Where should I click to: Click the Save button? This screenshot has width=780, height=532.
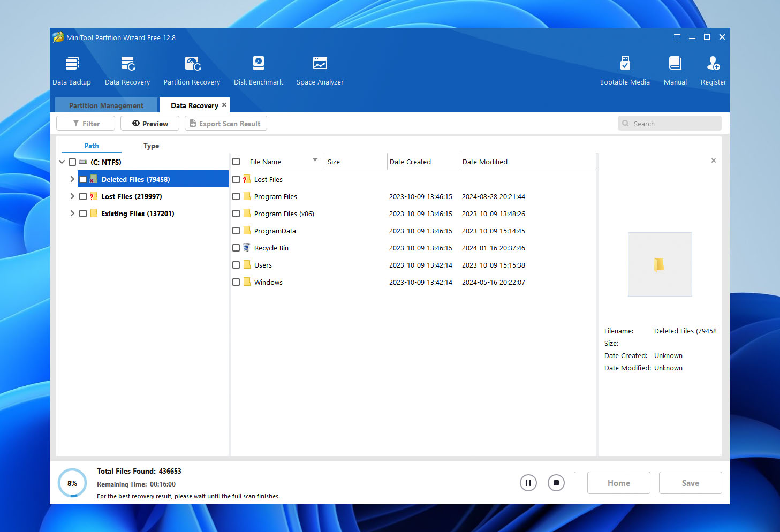click(690, 483)
